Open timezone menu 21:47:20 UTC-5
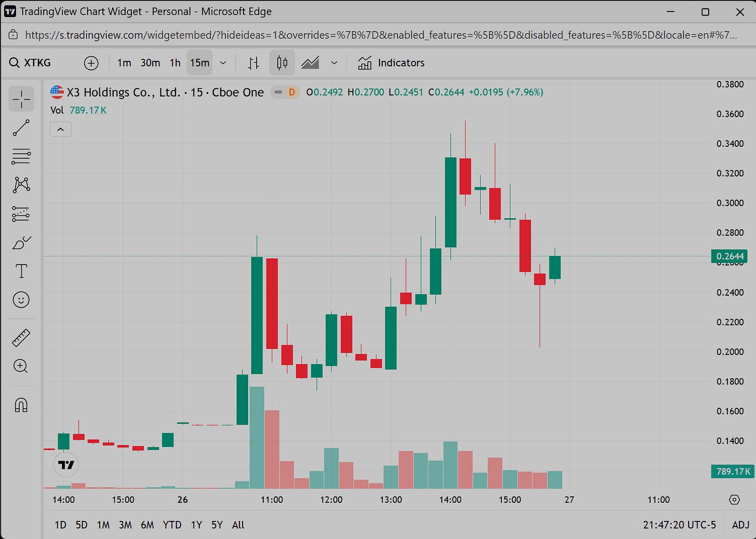This screenshot has width=756, height=539. click(679, 525)
